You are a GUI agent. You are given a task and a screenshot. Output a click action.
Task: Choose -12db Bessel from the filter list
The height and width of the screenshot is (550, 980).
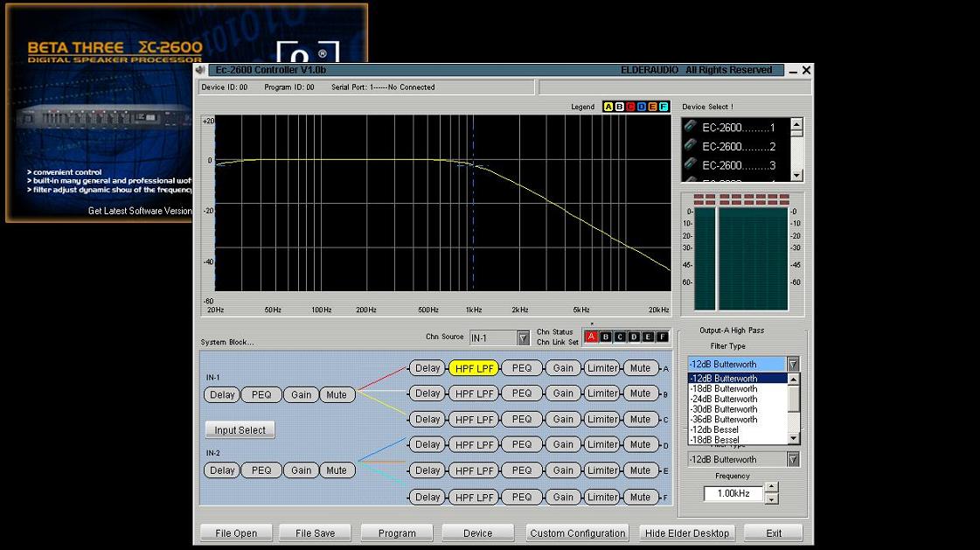coord(738,430)
